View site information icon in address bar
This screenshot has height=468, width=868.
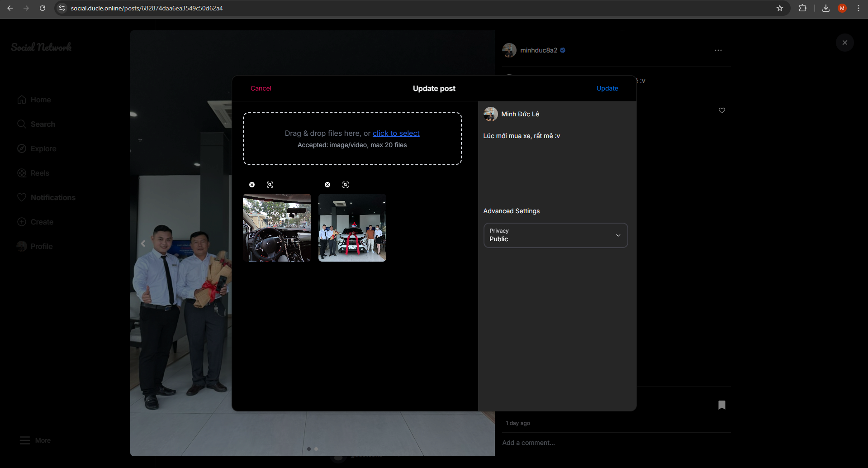[x=62, y=8]
